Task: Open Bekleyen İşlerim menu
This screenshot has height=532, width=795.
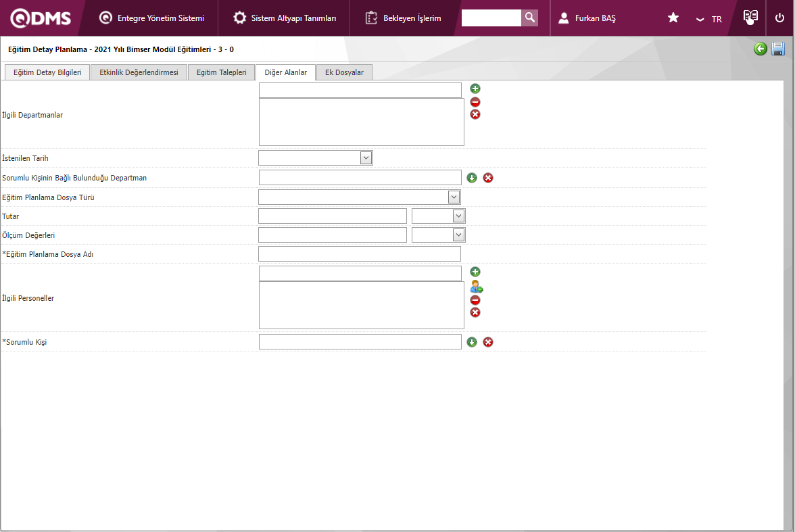Action: 404,18
